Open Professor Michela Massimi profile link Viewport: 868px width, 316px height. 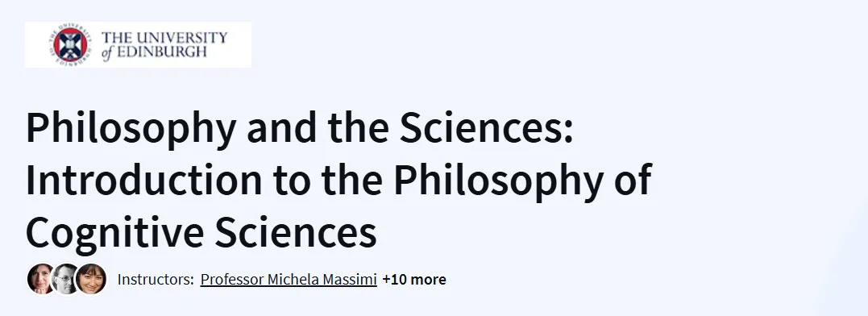click(x=289, y=280)
